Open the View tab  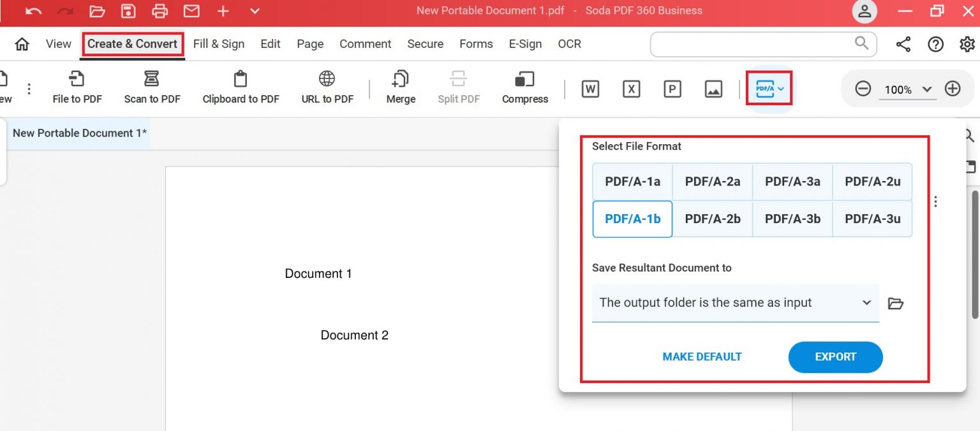click(x=59, y=44)
